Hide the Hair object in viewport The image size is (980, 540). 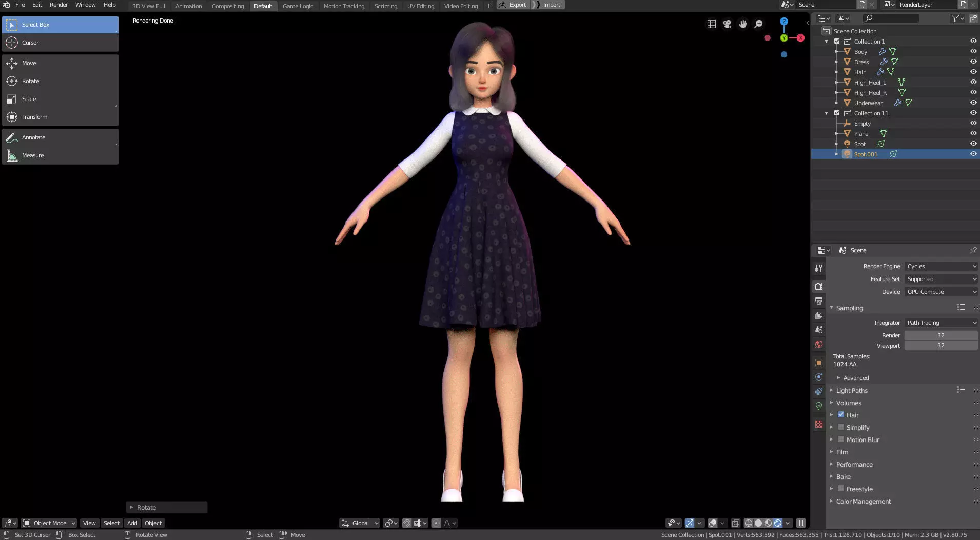point(973,72)
